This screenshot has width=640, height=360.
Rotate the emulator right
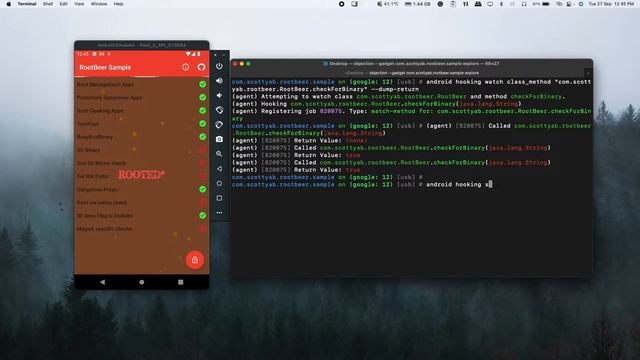(x=219, y=125)
